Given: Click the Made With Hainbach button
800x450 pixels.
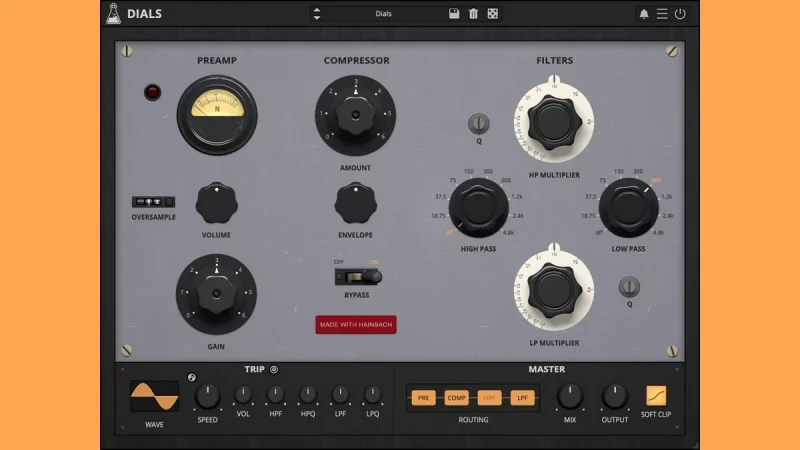Looking at the screenshot, I should 356,324.
